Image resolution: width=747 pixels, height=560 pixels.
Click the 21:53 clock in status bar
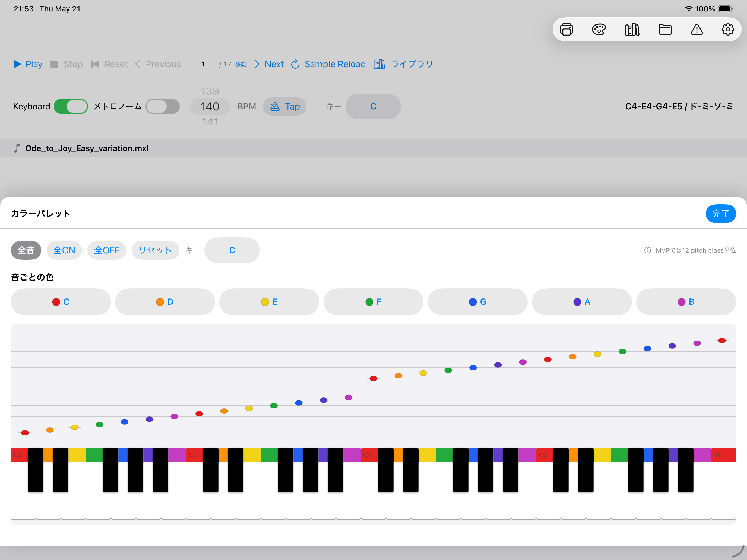pos(24,9)
